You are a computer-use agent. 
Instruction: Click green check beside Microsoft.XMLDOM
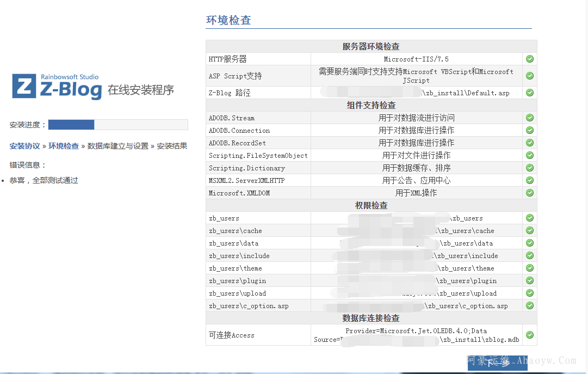tap(529, 193)
